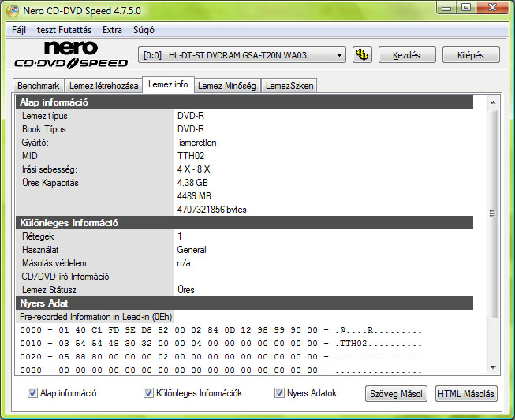Click the vertical scrollbar thumb

tap(492, 214)
